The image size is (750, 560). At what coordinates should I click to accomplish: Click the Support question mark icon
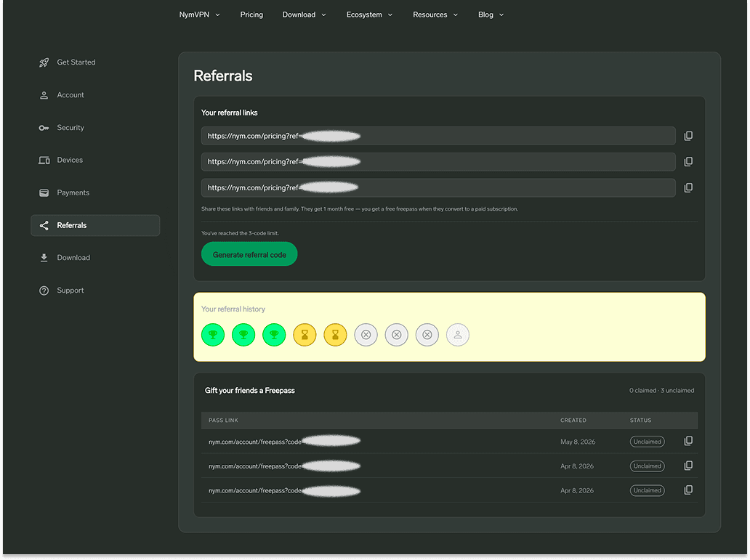click(x=44, y=291)
